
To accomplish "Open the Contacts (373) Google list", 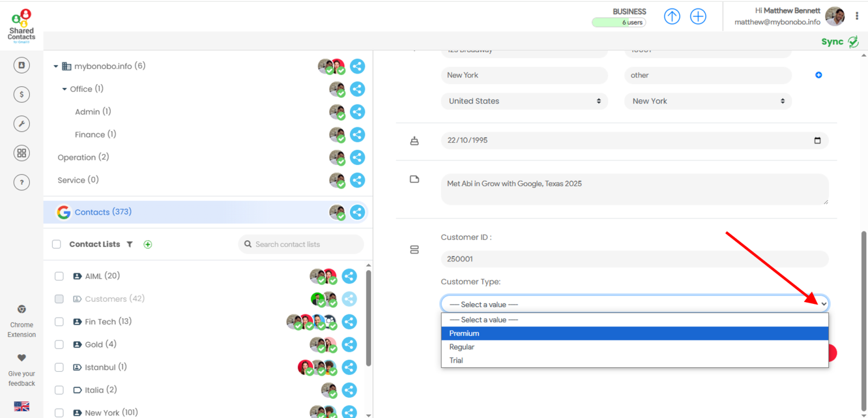I will pyautogui.click(x=103, y=212).
